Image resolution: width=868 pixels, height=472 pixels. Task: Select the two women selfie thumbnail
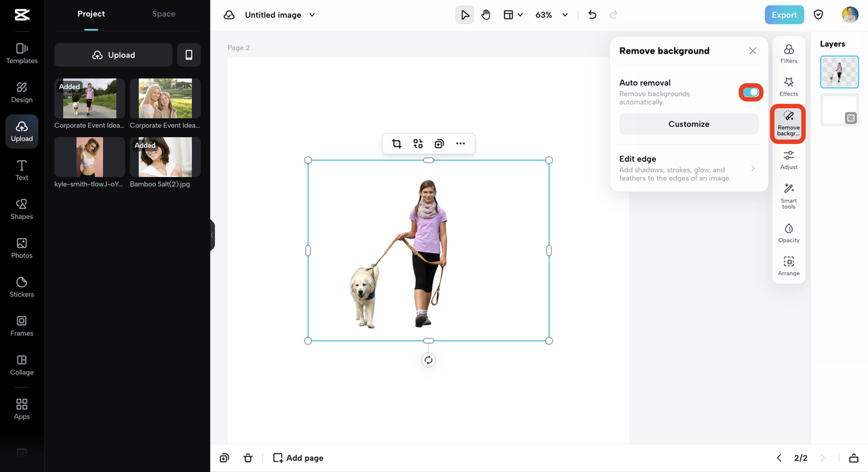coord(165,98)
